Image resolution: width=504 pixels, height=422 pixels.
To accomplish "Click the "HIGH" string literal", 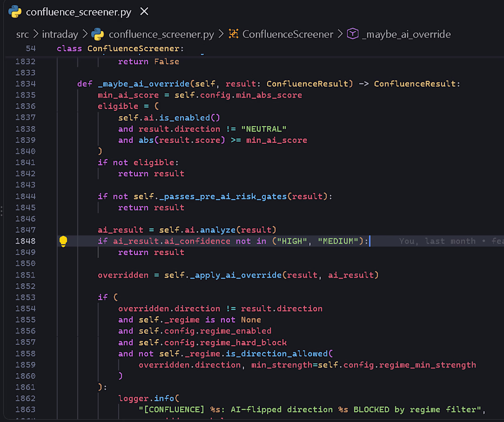I will click(x=292, y=241).
